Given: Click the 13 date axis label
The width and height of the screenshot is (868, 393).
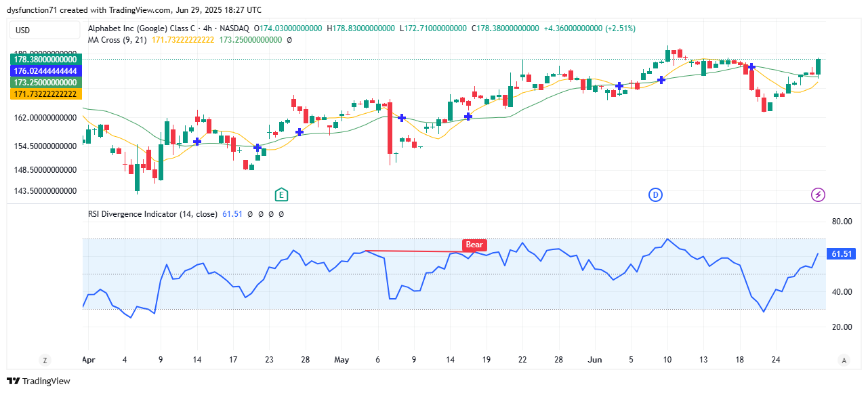Looking at the screenshot, I should pyautogui.click(x=704, y=360).
